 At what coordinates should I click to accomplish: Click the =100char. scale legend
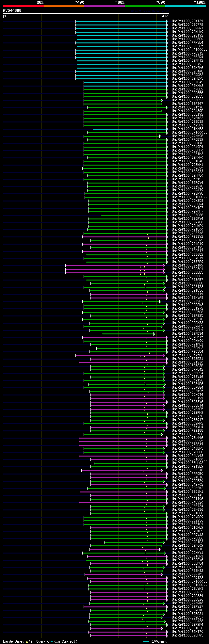click(155, 641)
